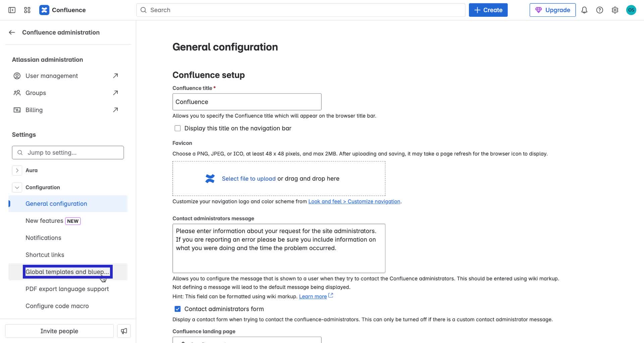Viewport: 644px width, 343px height.
Task: Open the notifications bell
Action: pos(584,10)
